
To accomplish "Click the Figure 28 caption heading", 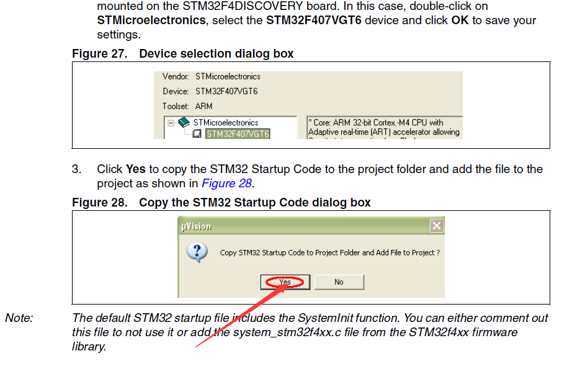I will click(221, 203).
